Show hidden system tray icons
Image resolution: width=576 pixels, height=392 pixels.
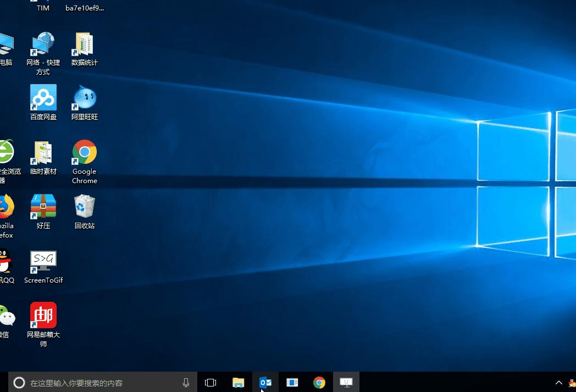559,382
